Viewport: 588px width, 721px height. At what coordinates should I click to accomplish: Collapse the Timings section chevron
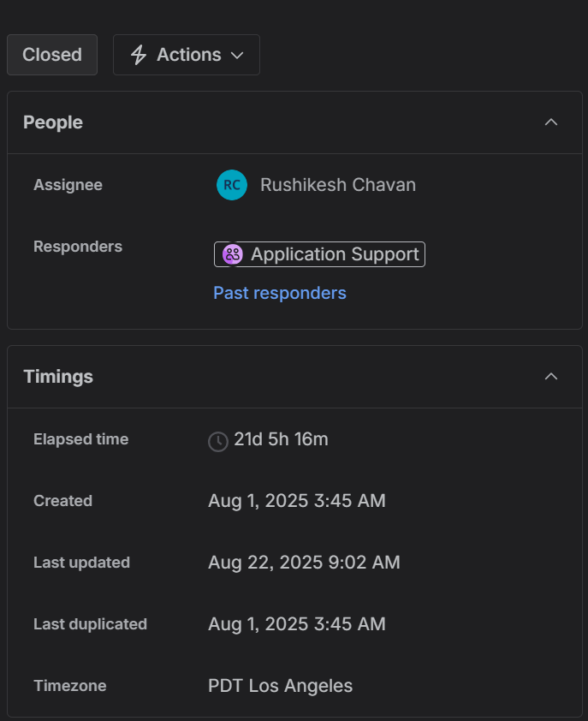551,377
